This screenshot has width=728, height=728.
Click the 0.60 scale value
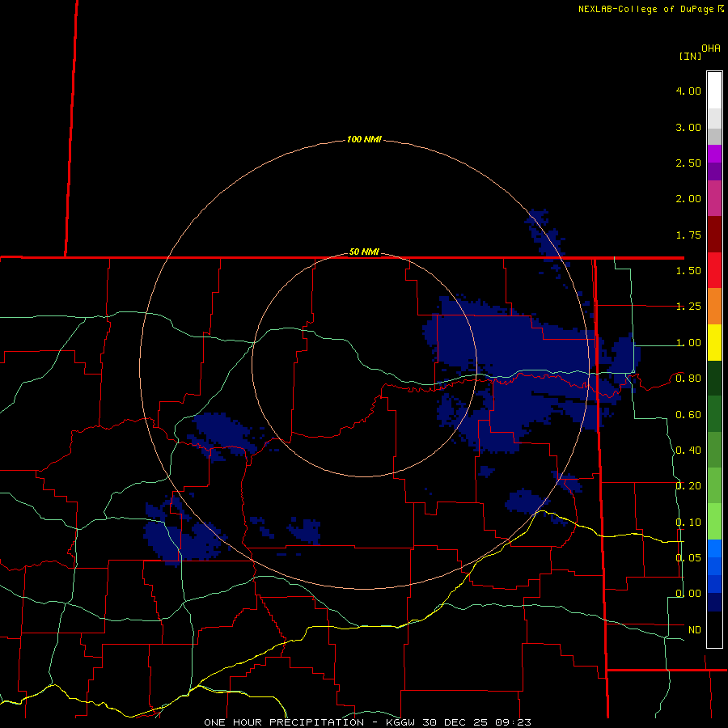pyautogui.click(x=688, y=415)
